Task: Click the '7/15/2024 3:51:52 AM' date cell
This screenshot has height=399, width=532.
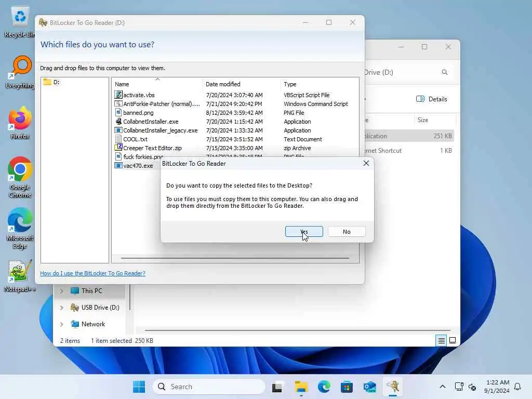Action: tap(234, 139)
